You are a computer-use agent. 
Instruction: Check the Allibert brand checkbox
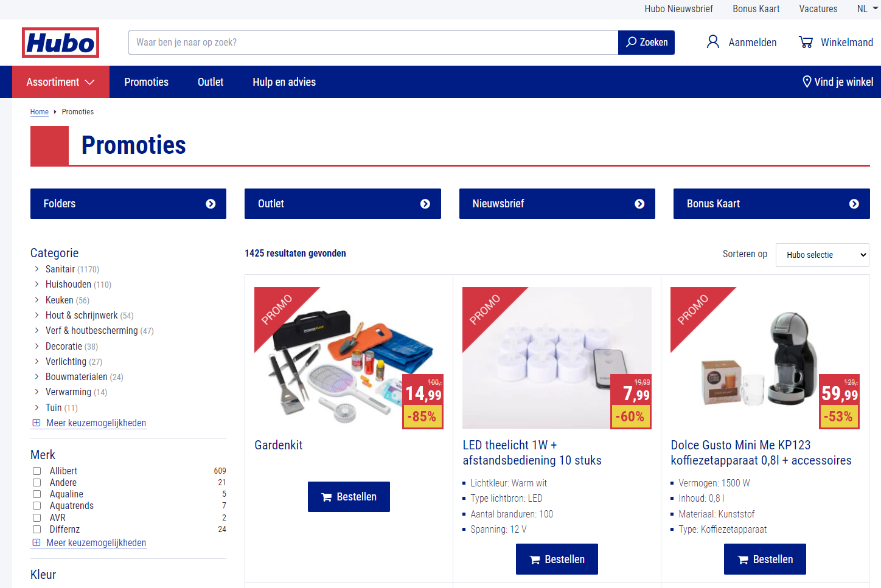[x=37, y=471]
